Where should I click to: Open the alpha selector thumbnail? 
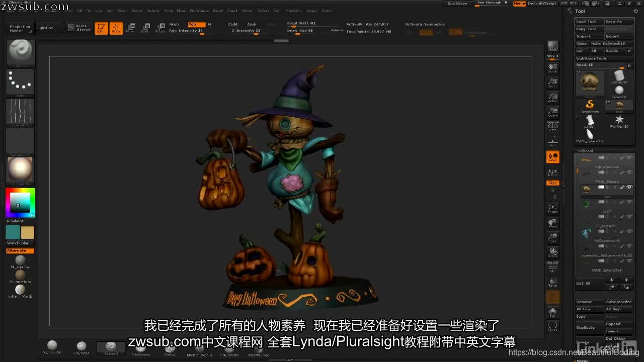click(x=20, y=112)
